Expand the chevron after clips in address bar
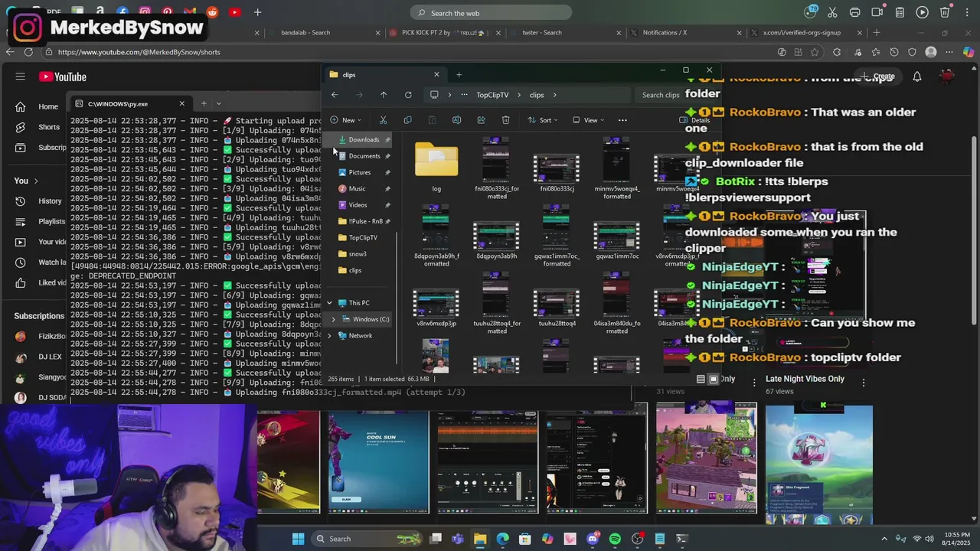Image resolution: width=980 pixels, height=551 pixels. tap(554, 95)
